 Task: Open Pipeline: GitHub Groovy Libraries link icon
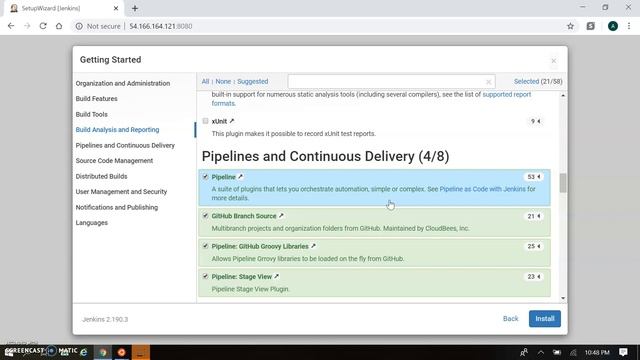point(313,246)
